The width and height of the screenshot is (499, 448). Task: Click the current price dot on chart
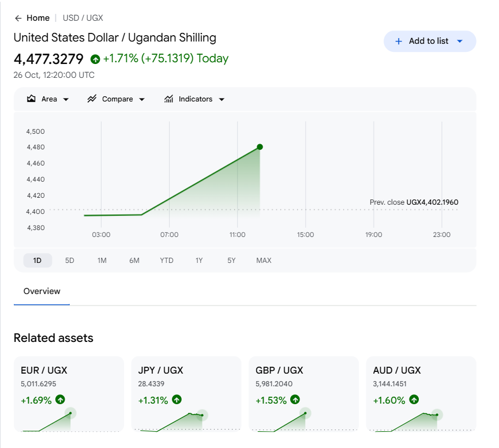[260, 147]
